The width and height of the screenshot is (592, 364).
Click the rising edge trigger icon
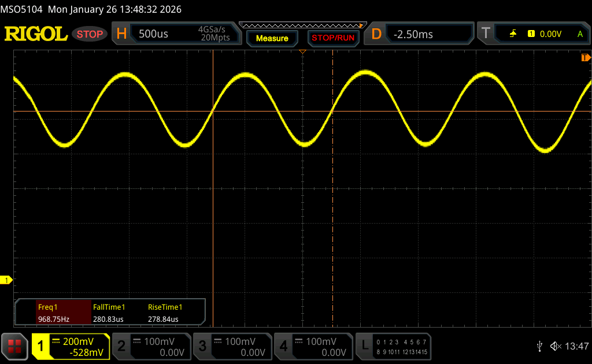click(513, 34)
